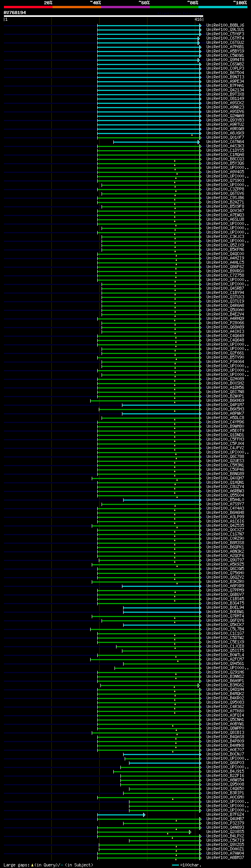Select label UniRef100_A7TK60
The image size is (251, 868).
pos(225,711)
